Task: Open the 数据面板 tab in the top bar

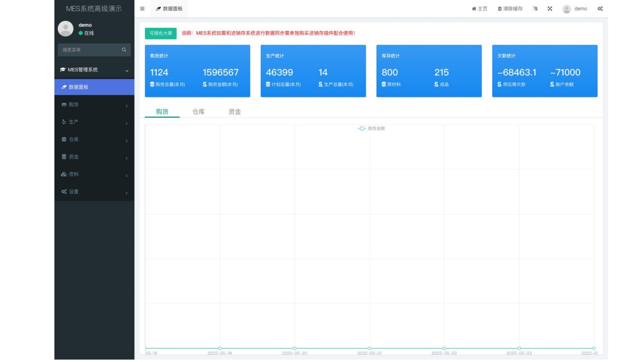Action: tap(169, 8)
